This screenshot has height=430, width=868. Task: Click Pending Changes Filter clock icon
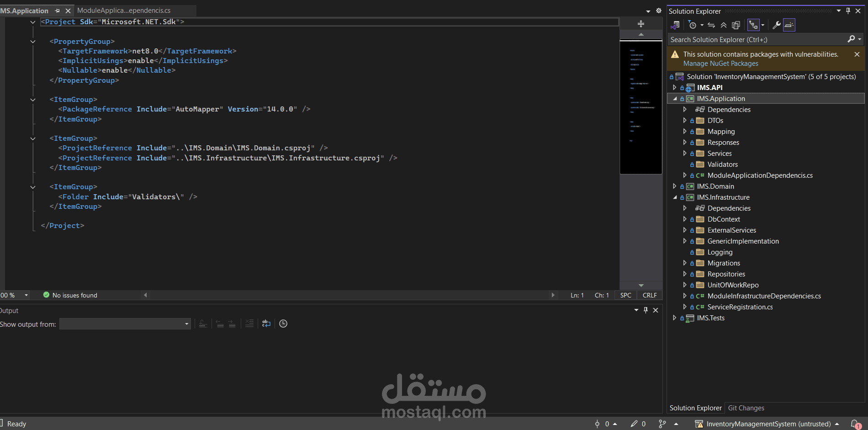point(693,25)
